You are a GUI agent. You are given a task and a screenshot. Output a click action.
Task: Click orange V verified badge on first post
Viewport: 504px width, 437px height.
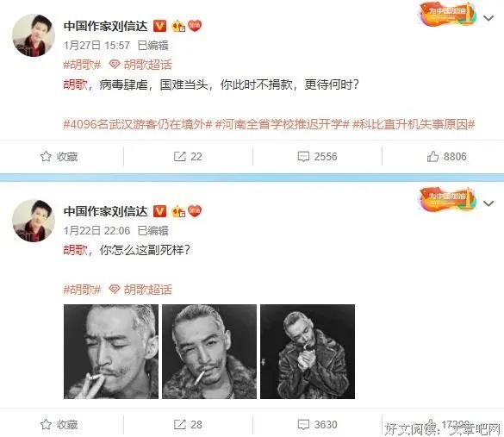pos(159,26)
